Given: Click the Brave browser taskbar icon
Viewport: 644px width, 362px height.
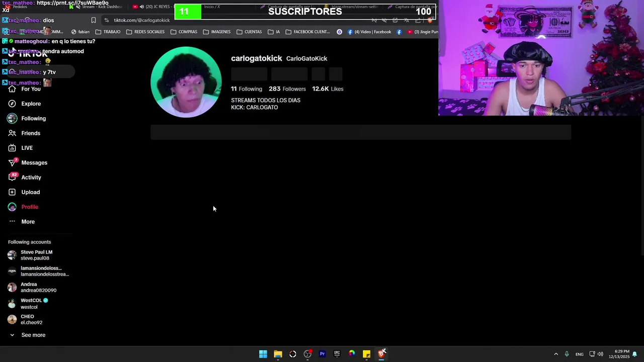Looking at the screenshot, I should tap(381, 354).
